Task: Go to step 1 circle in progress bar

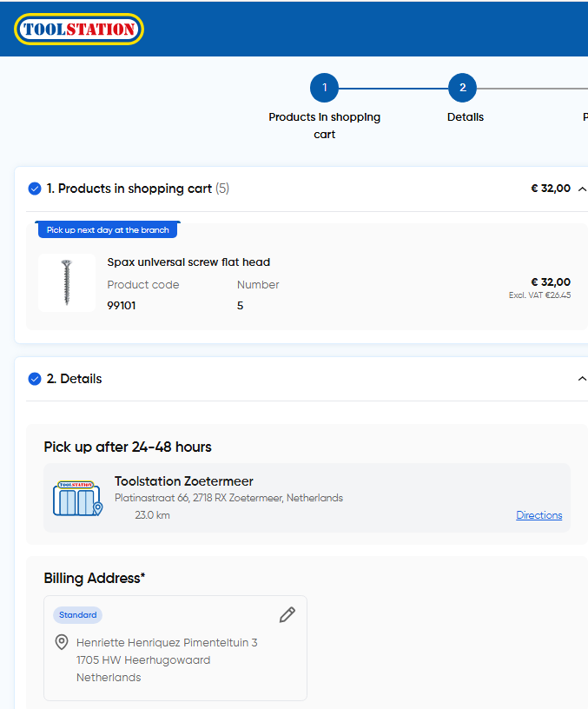Action: tap(324, 88)
